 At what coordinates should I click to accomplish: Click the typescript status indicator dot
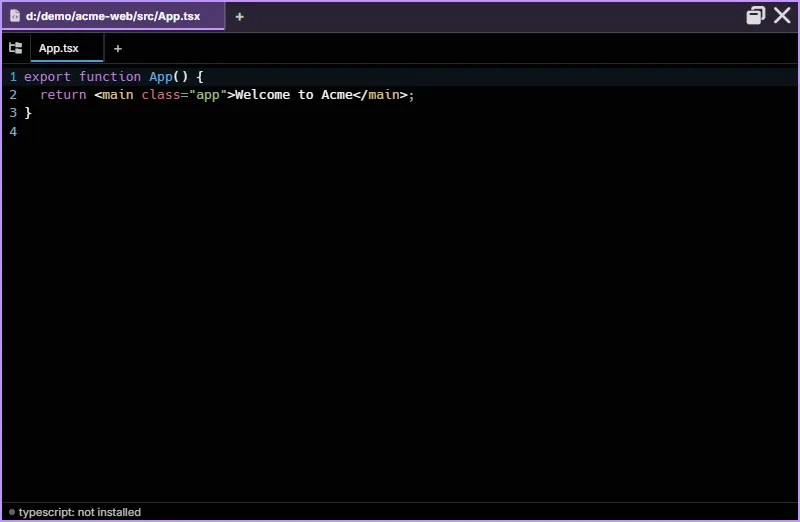pyautogui.click(x=12, y=512)
